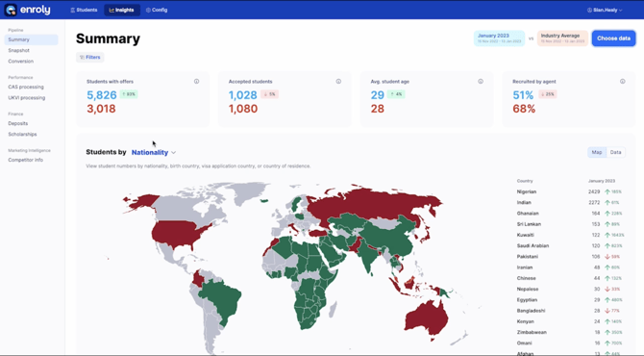Open info icon for Accepted students
This screenshot has width=644, height=356.
coord(338,82)
